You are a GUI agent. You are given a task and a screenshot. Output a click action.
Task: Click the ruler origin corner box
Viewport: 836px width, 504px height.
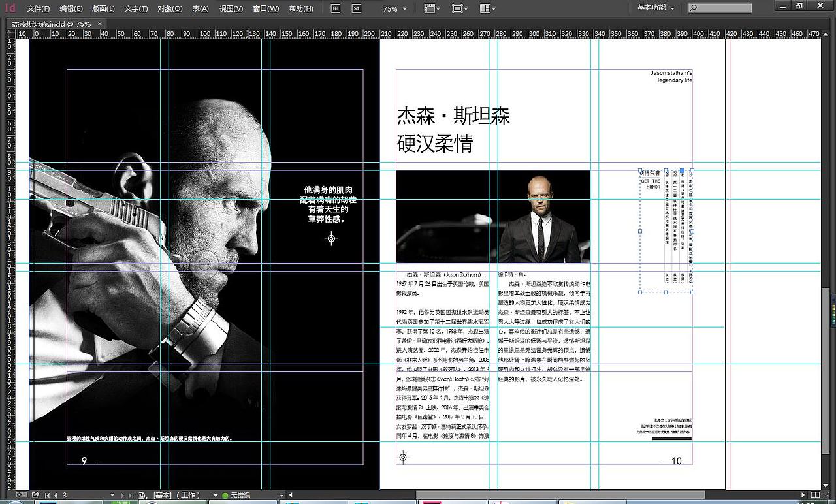tap(10, 33)
